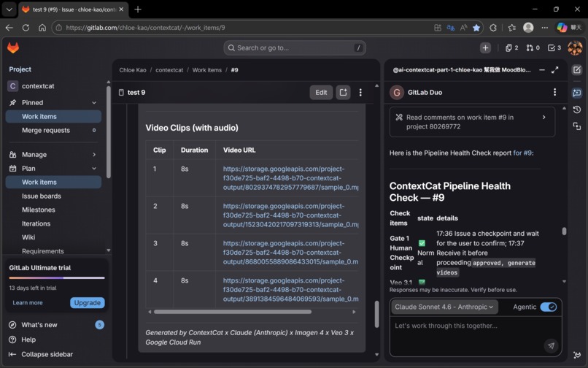
Task: Click the video table horizontal scrollbar
Action: point(233,312)
